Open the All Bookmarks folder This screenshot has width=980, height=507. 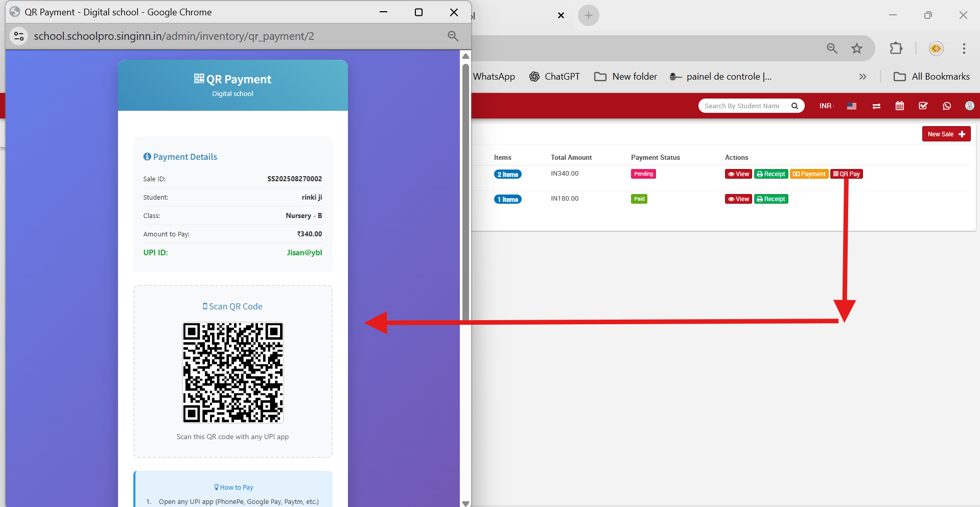pyautogui.click(x=931, y=77)
